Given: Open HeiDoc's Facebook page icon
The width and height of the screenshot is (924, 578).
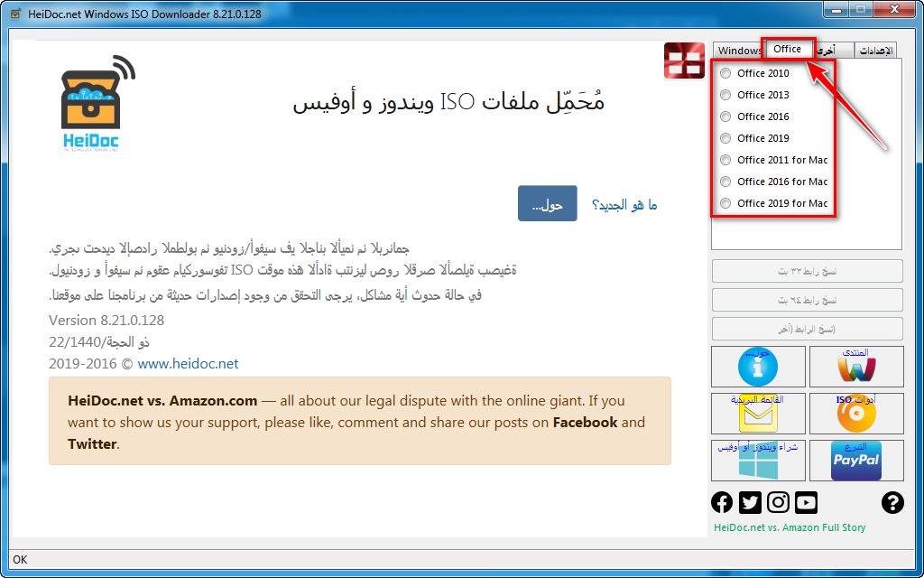Looking at the screenshot, I should coord(722,502).
